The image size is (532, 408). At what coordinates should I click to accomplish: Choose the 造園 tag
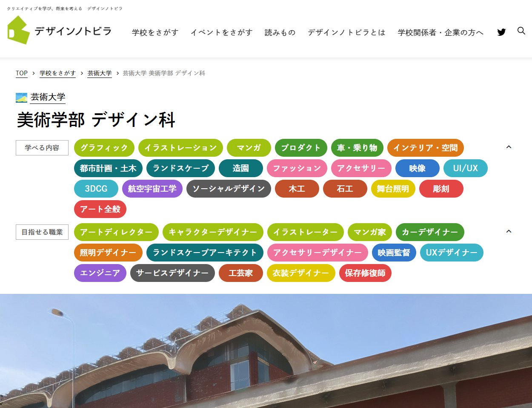[241, 168]
